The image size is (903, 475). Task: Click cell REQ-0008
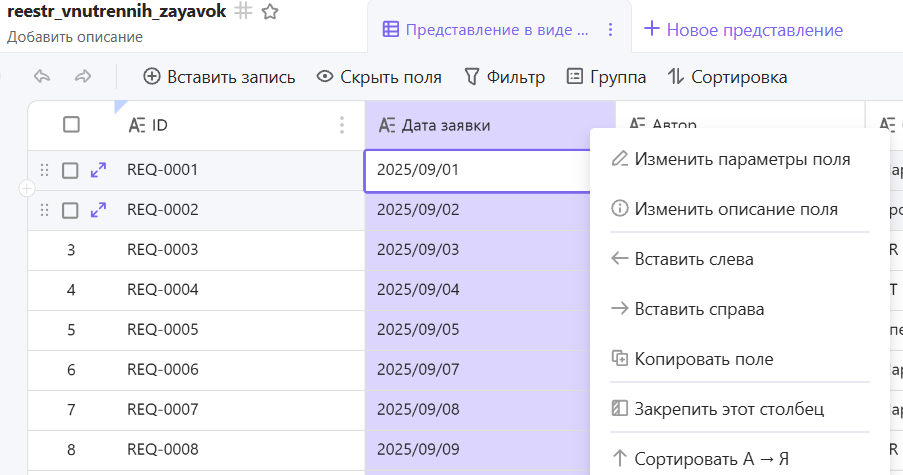point(240,450)
